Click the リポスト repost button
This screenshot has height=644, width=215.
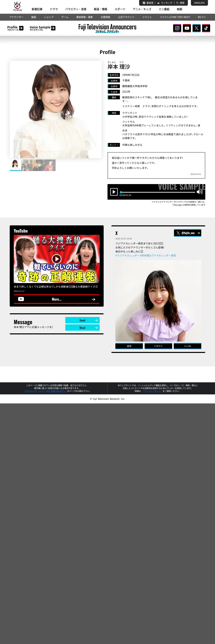tap(158, 346)
